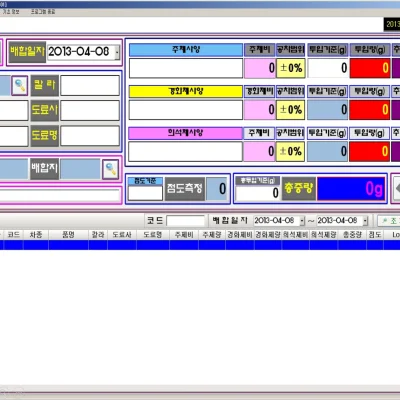Sort by the 점도 column header
This screenshot has width=400, height=400.
(x=375, y=235)
